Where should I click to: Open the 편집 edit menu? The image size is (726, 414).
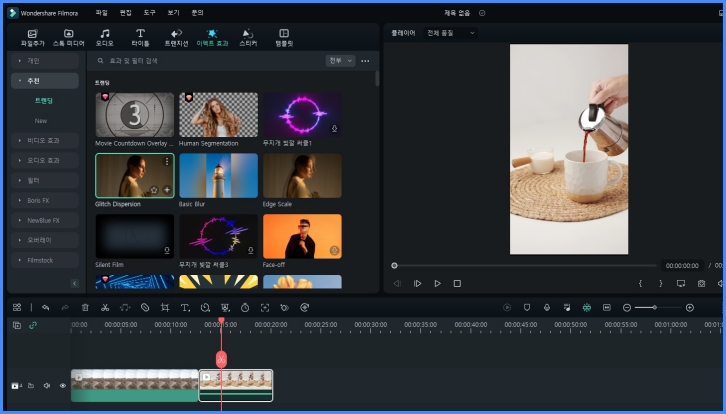pyautogui.click(x=125, y=13)
